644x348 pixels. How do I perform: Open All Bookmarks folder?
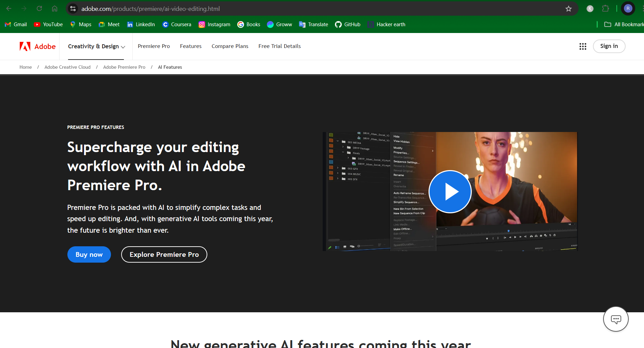point(624,24)
